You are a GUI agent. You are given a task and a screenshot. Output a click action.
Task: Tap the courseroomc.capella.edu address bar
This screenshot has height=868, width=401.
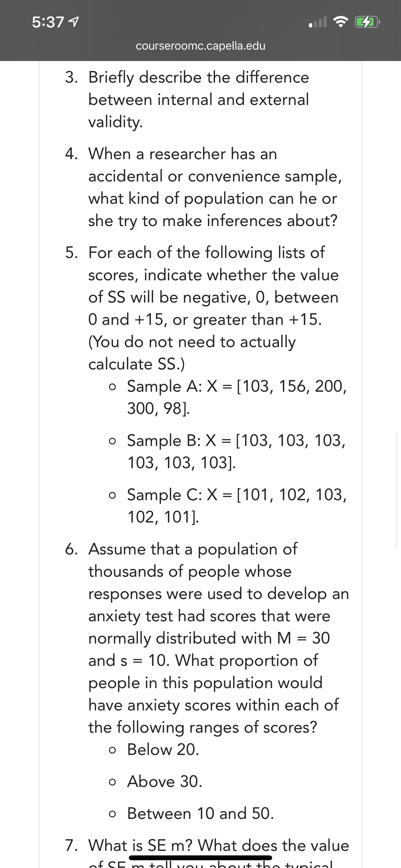point(200,46)
